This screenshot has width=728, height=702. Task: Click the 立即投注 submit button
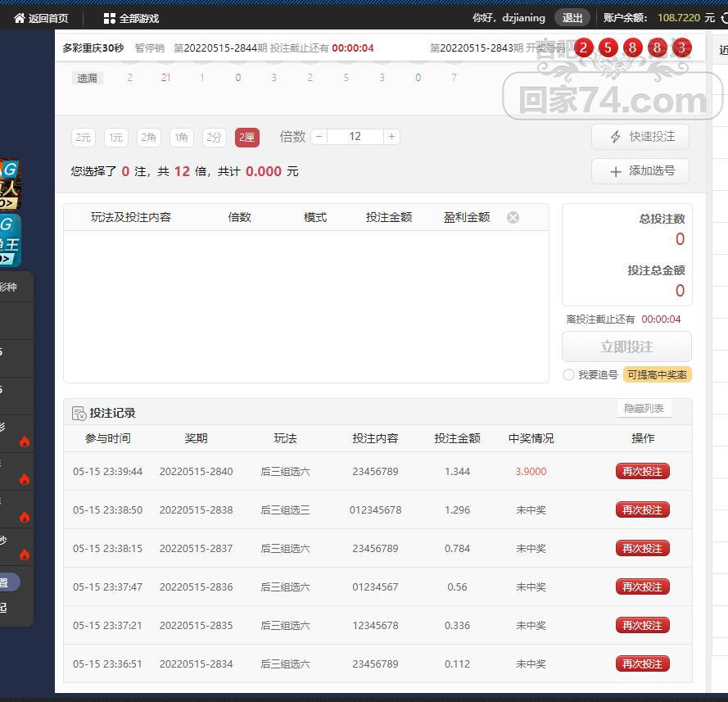click(626, 346)
